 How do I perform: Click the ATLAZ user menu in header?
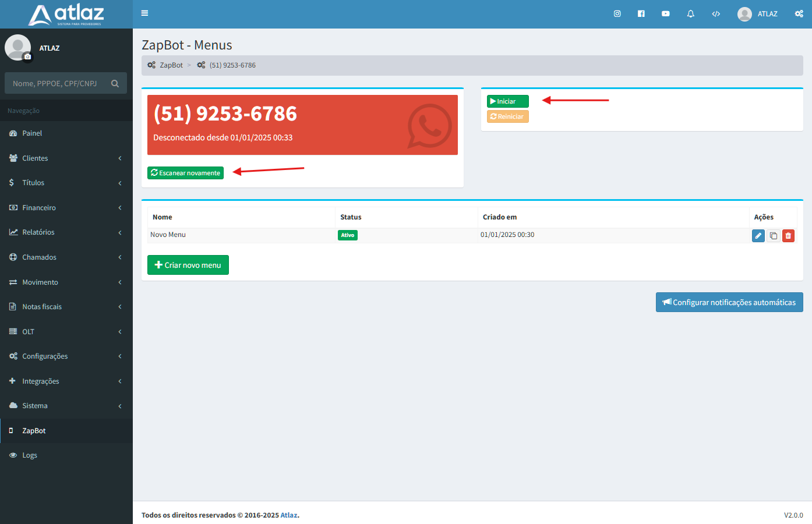pyautogui.click(x=757, y=14)
